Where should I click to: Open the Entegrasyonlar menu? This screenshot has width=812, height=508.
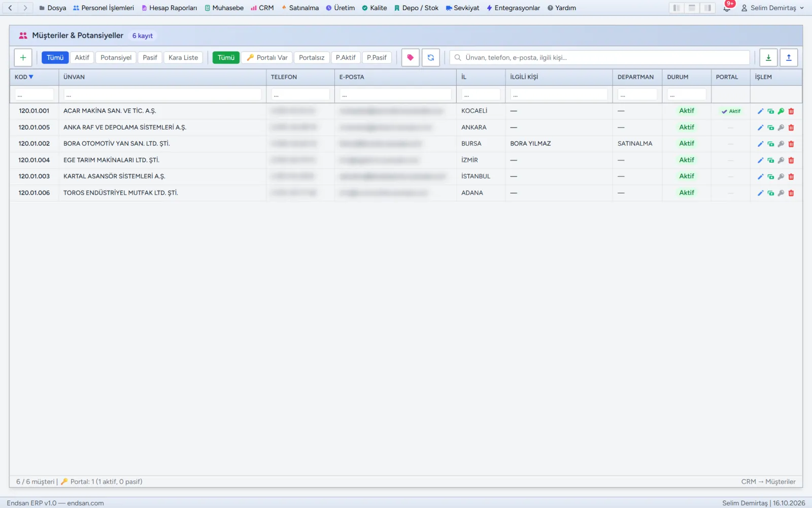(x=513, y=8)
